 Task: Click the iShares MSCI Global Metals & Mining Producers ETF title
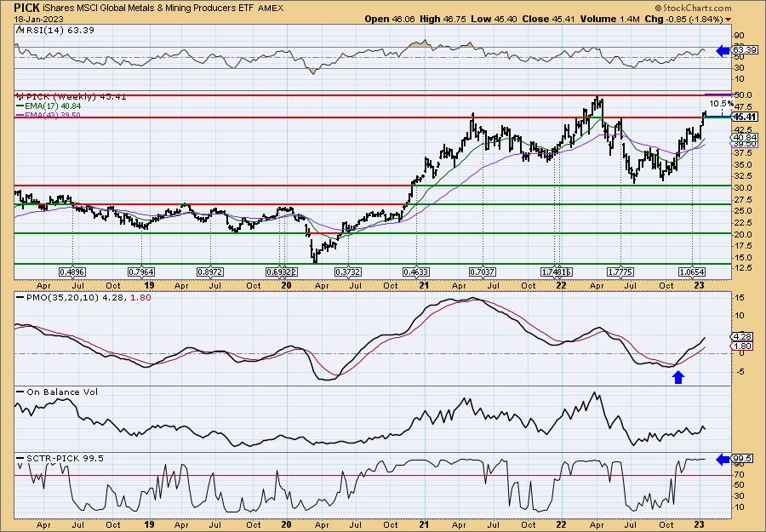click(148, 8)
